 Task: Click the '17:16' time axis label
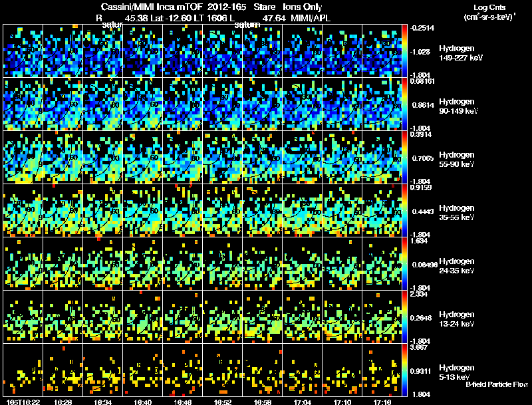(382, 402)
